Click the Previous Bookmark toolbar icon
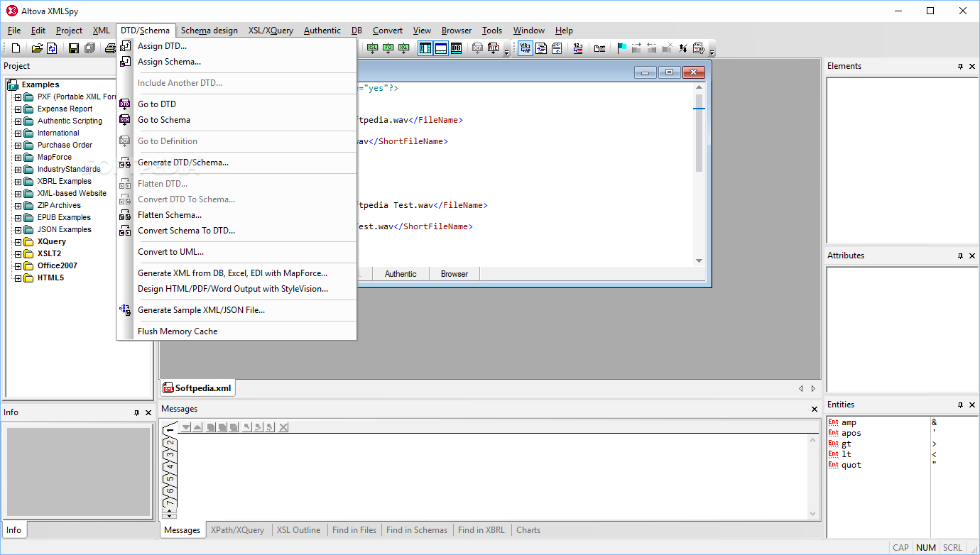The height and width of the screenshot is (555, 980). pyautogui.click(x=652, y=48)
